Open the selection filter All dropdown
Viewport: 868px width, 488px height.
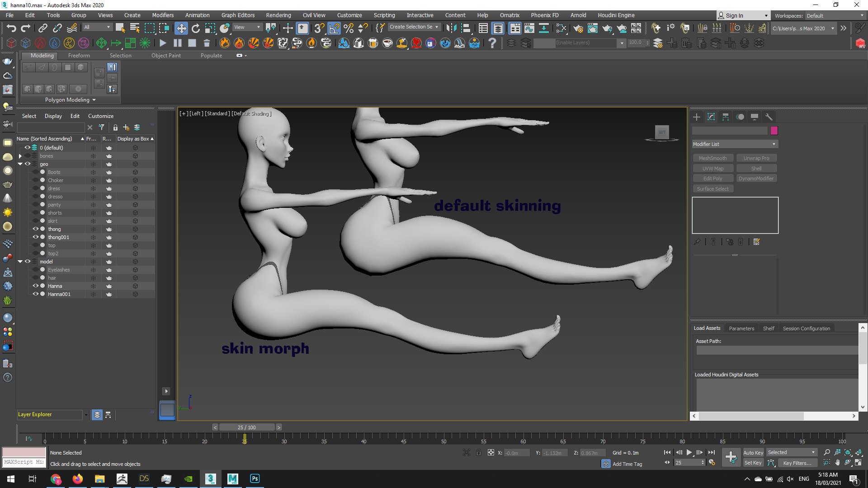click(97, 27)
